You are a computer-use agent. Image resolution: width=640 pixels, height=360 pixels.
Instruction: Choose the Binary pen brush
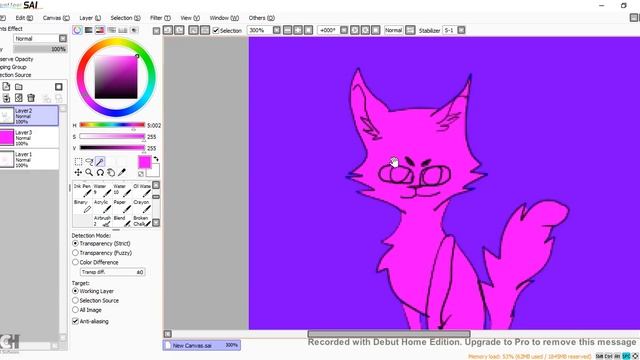coord(83,206)
